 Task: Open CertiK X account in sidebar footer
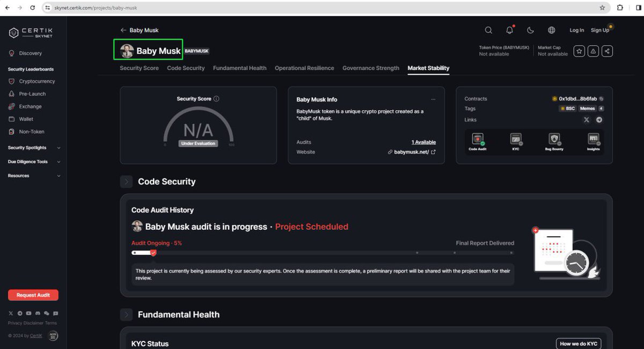(x=11, y=313)
